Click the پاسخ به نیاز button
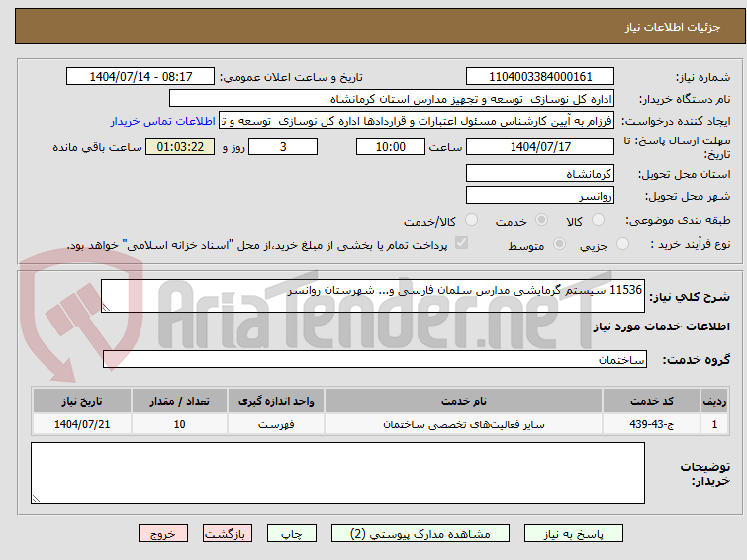Screen dimensions: 747x560 coord(573,534)
